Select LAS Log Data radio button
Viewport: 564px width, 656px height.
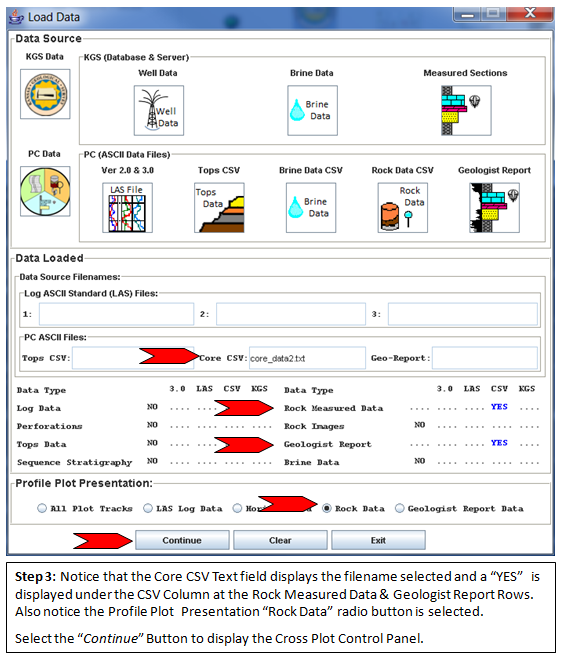(148, 508)
